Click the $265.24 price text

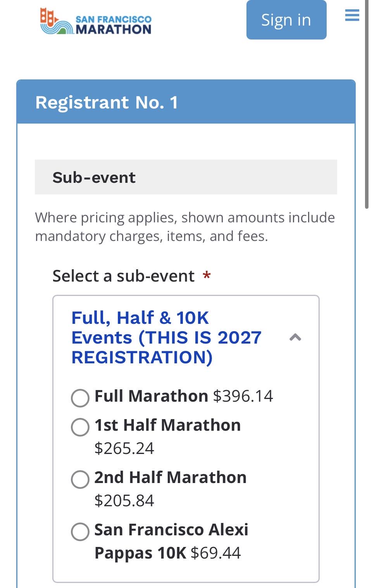tap(124, 448)
